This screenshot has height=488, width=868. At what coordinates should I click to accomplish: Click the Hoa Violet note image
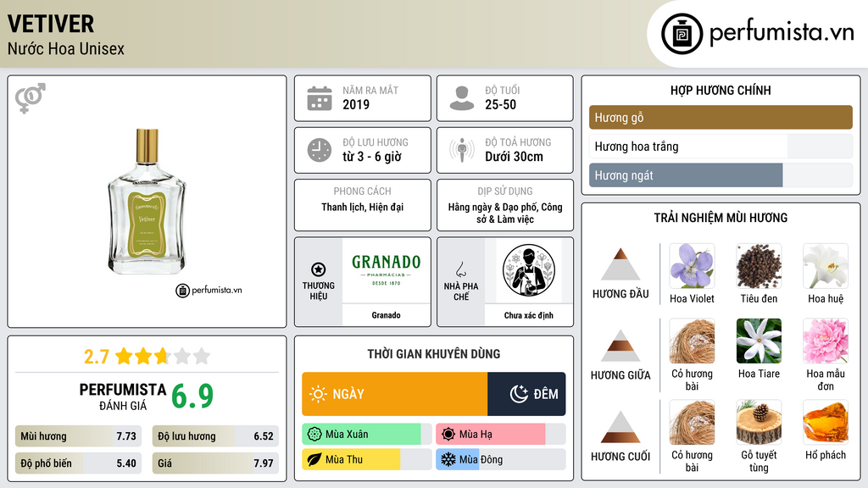(x=692, y=266)
